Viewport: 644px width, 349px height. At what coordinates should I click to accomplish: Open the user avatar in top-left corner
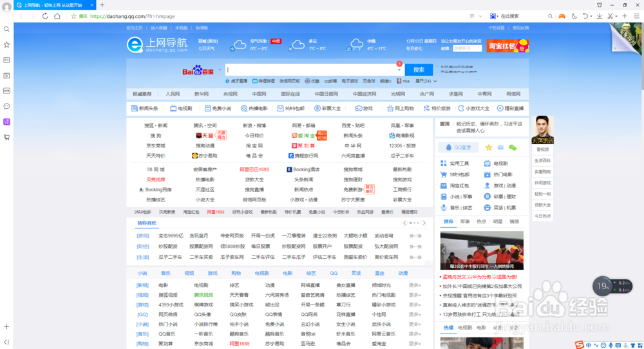tap(6, 7)
